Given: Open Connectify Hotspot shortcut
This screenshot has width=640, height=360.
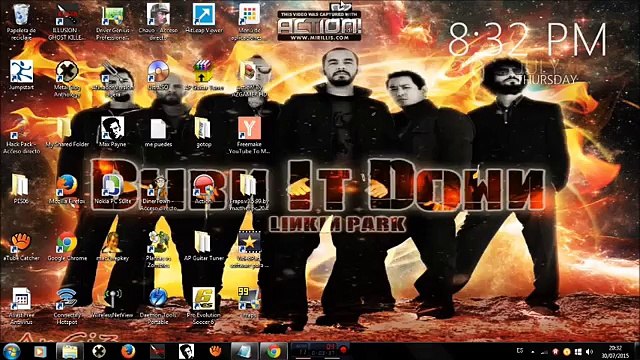Looking at the screenshot, I should coord(67,306).
